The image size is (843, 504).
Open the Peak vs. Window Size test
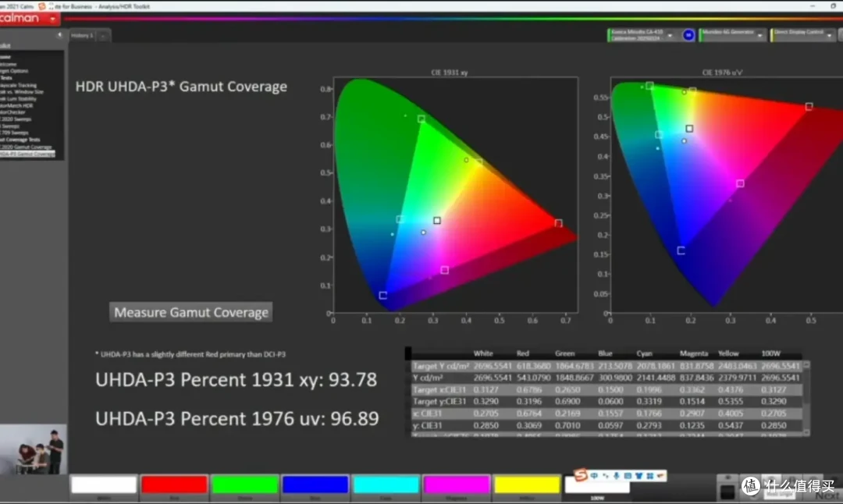click(22, 92)
